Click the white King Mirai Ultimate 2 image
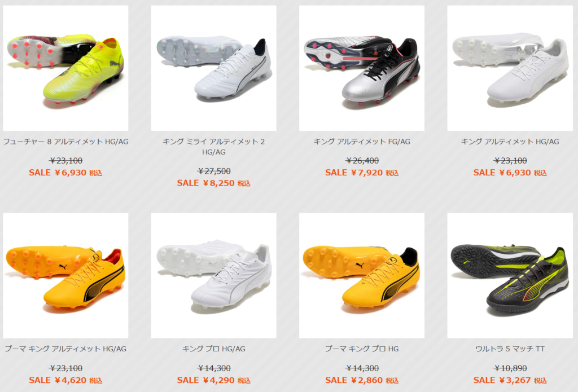 214,68
